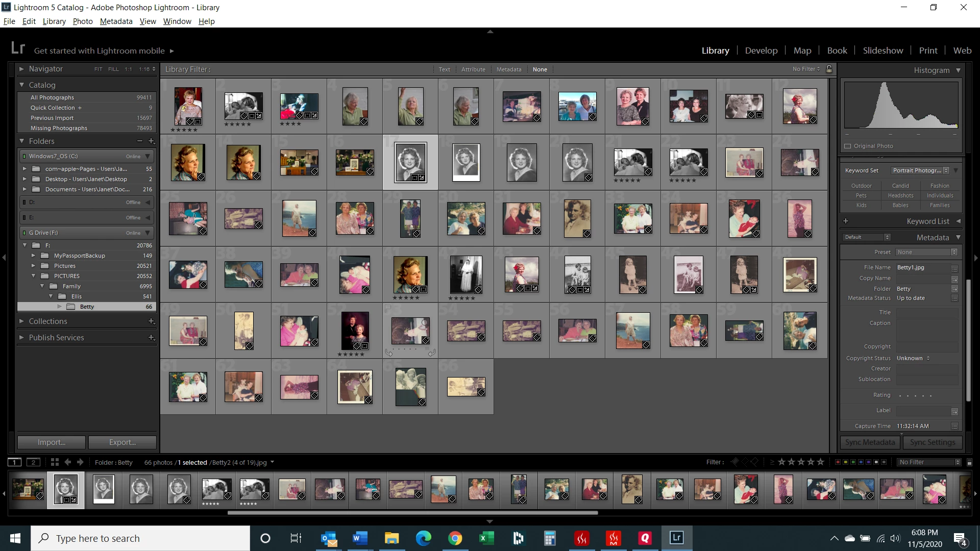The width and height of the screenshot is (980, 551).
Task: Switch to grid view icon in filmstrip bar
Action: point(55,462)
